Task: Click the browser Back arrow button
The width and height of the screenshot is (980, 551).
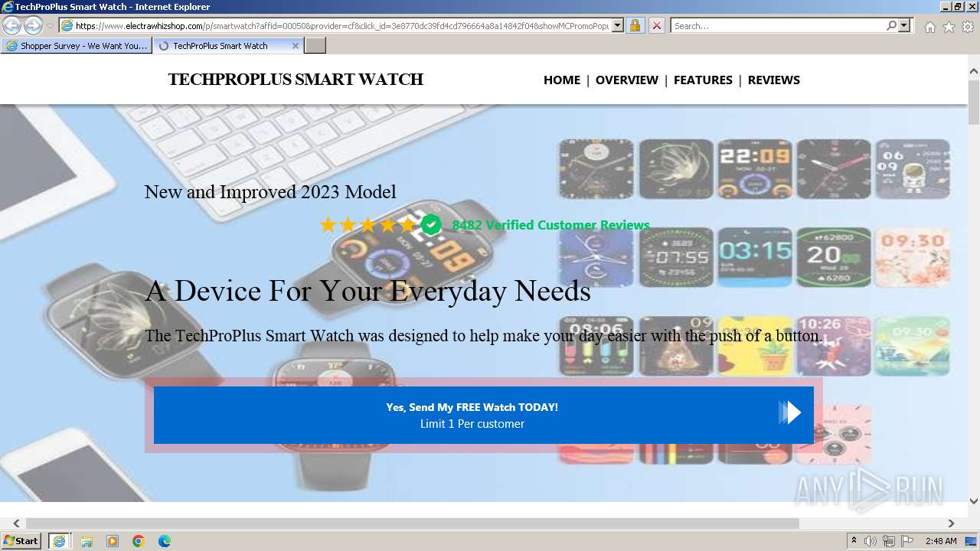Action: (x=11, y=25)
